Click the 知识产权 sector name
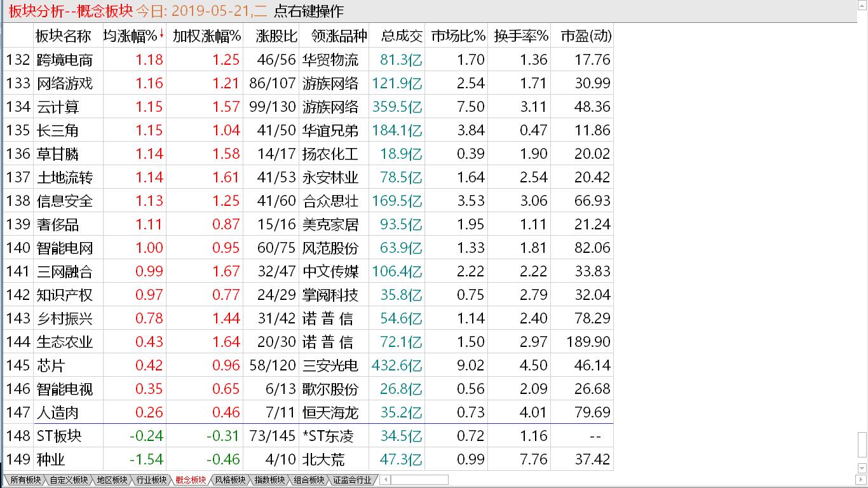The height and width of the screenshot is (488, 868). 65,295
